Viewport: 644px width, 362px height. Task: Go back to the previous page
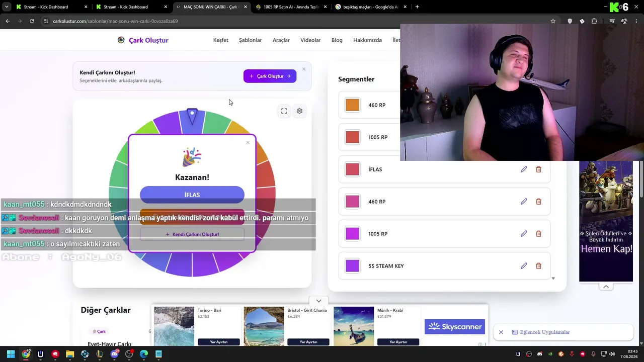coord(8,21)
